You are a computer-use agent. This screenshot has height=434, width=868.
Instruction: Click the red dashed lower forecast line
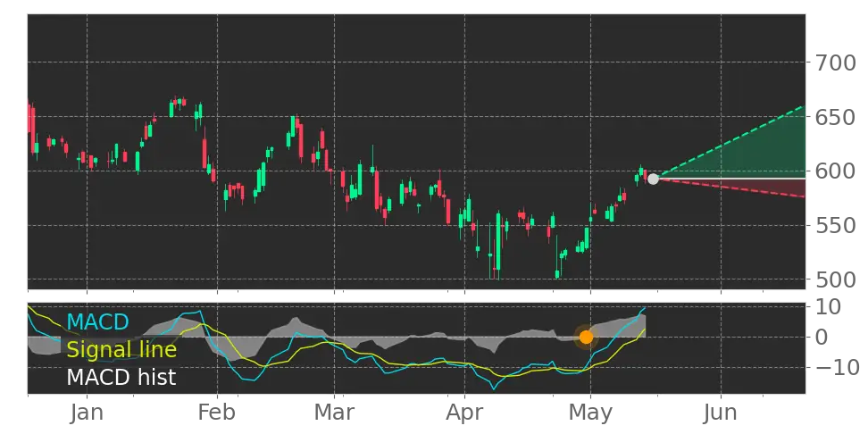[730, 188]
